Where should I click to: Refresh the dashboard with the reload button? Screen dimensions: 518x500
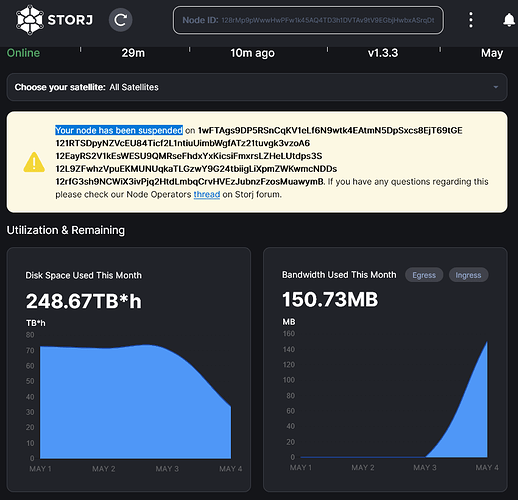coord(120,20)
